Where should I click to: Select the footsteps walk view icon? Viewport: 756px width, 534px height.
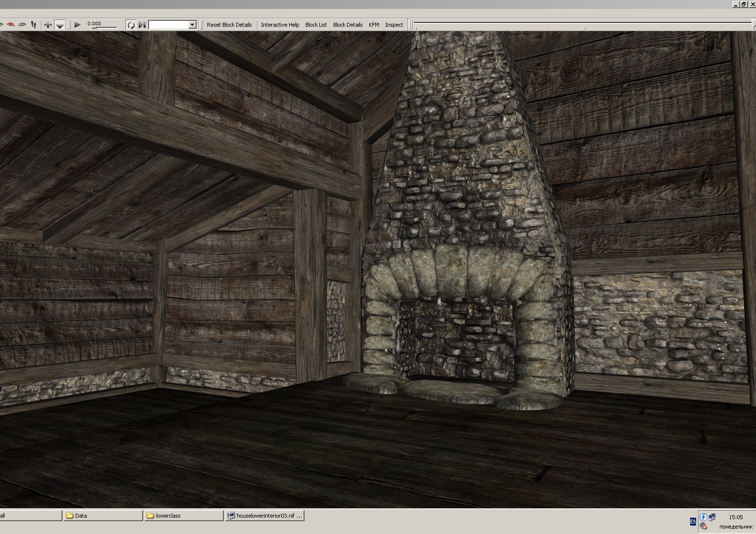[34, 24]
